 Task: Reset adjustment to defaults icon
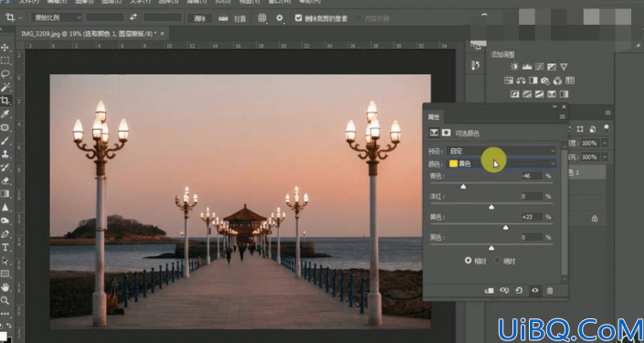coord(519,291)
